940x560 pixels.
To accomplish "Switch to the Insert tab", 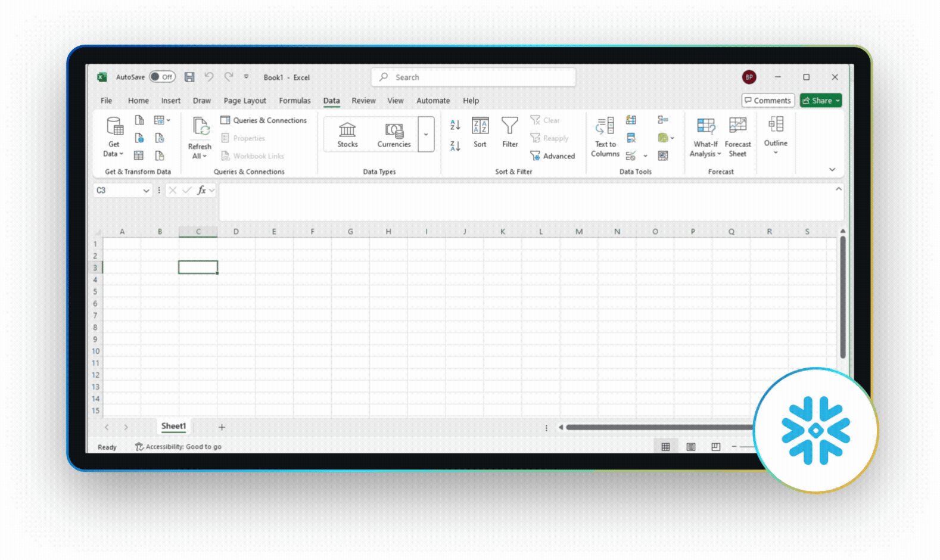I will (170, 101).
